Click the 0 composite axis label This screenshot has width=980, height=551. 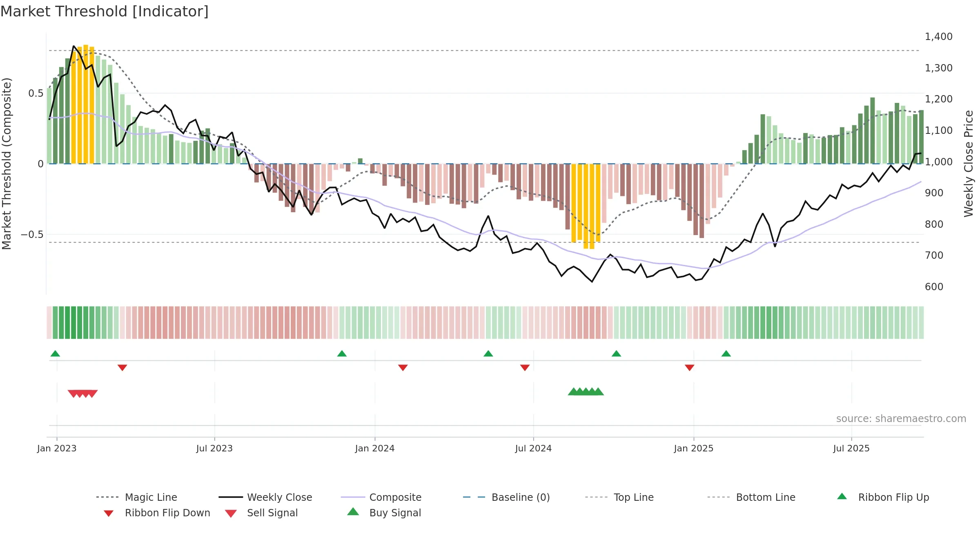pyautogui.click(x=40, y=164)
